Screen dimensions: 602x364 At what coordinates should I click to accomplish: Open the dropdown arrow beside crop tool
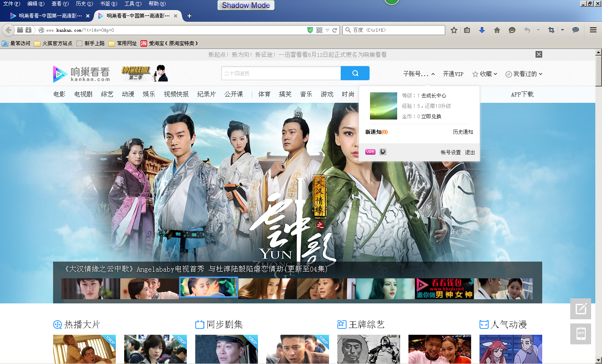[x=562, y=30]
